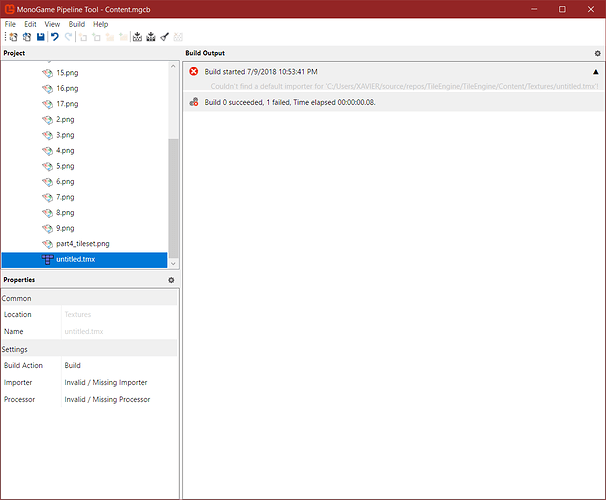Click the New Folder toolbar icon
The width and height of the screenshot is (606, 500).
click(110, 37)
